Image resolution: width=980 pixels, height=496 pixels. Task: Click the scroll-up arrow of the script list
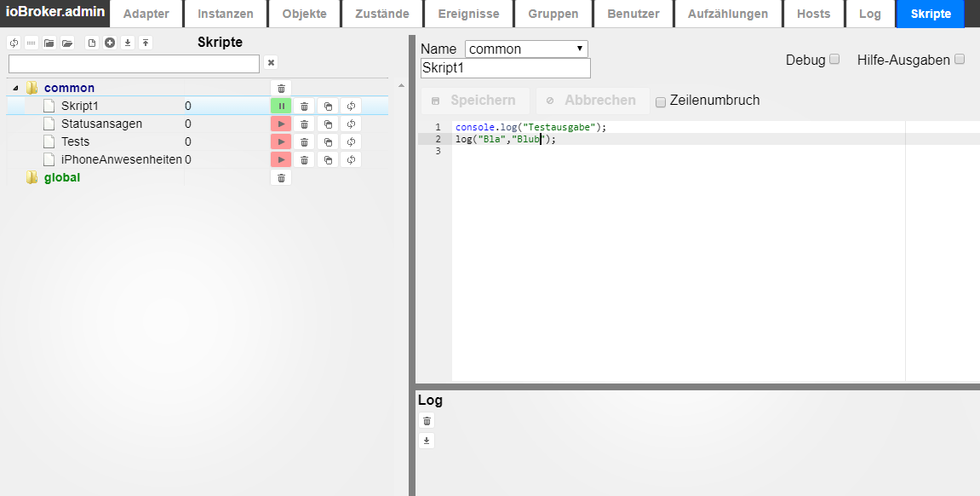[401, 85]
